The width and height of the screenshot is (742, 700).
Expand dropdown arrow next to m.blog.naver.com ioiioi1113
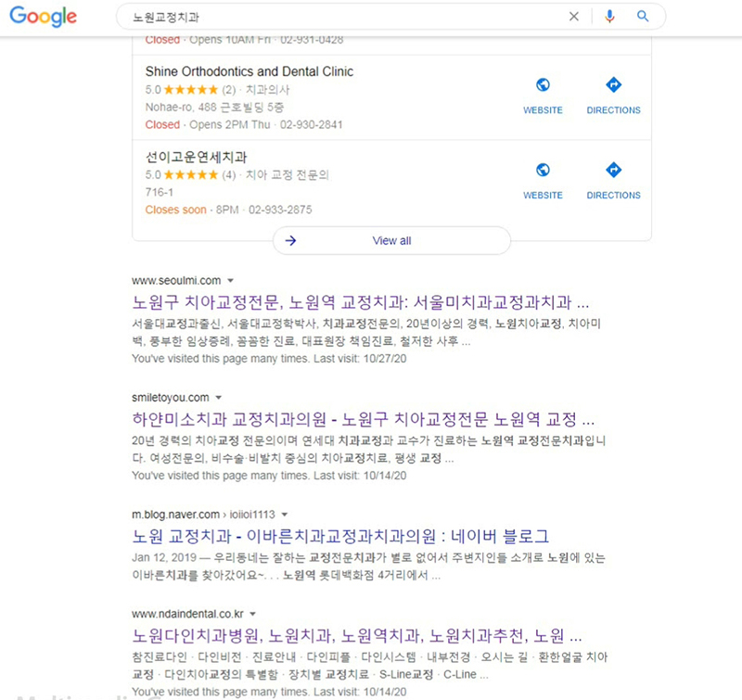click(285, 515)
